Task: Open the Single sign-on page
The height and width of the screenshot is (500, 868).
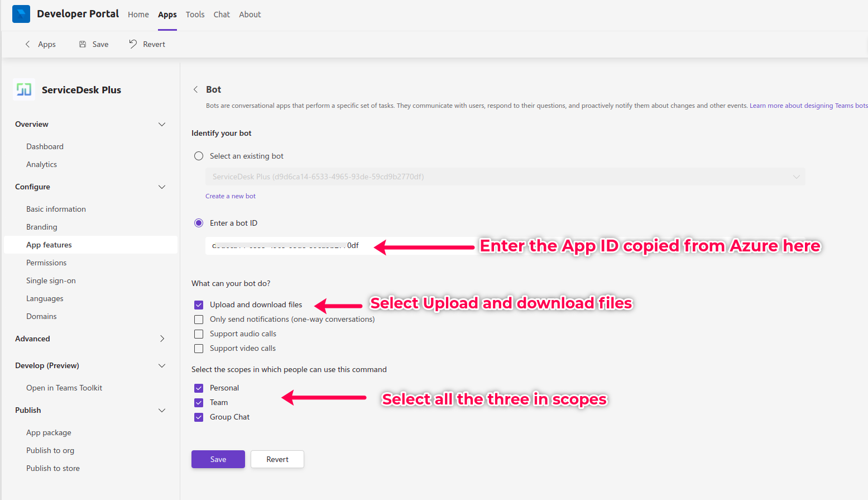Action: (x=51, y=280)
